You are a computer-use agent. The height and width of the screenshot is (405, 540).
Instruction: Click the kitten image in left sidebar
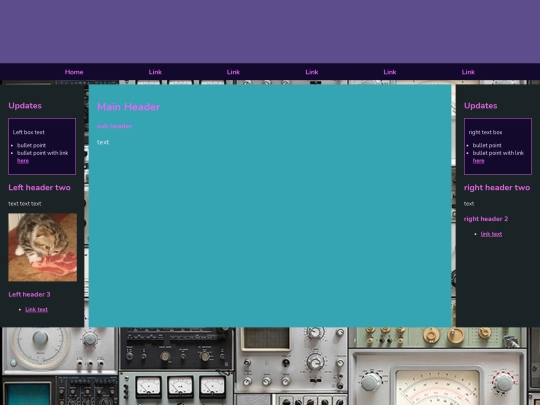(42, 247)
